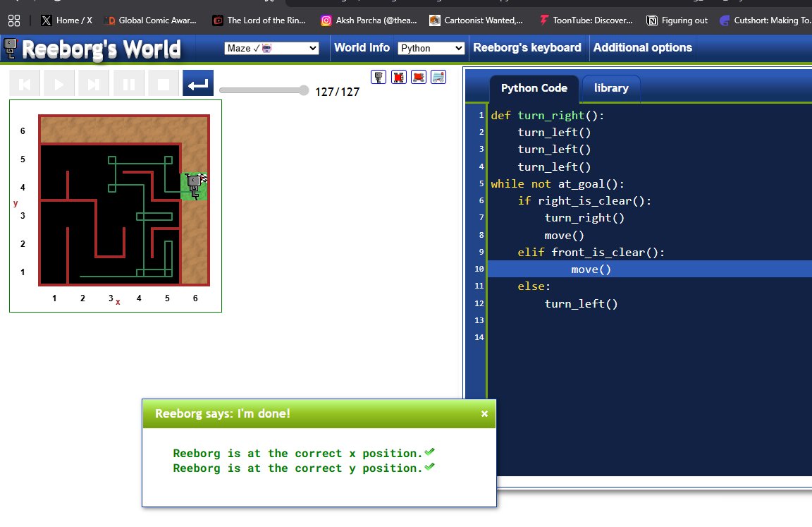Click line 12 turn_left() in code
Image resolution: width=812 pixels, height=527 pixels.
(581, 303)
